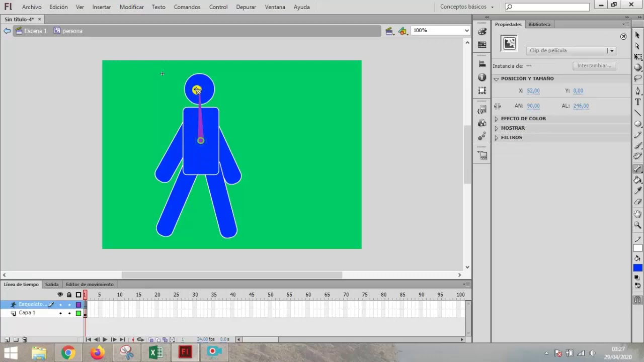Open the Code Snippets panel icon
The image size is (644, 362).
point(482,110)
